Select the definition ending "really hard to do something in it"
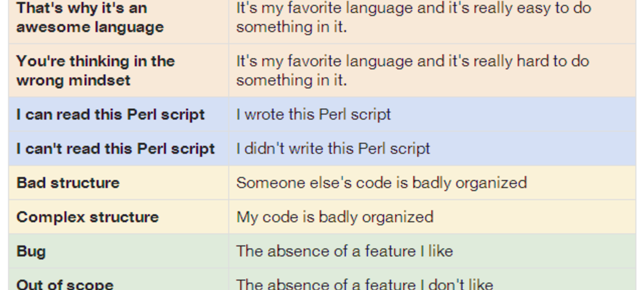The image size is (644, 290). pyautogui.click(x=412, y=71)
